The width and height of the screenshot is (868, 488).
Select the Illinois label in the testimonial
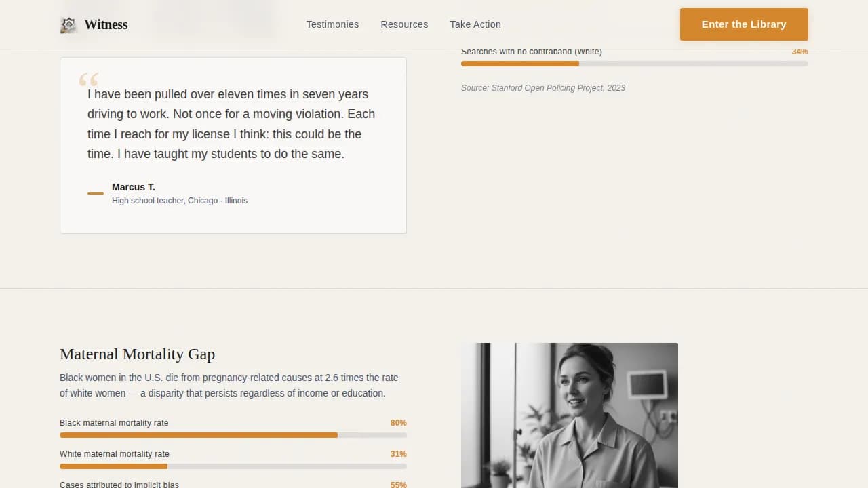(x=236, y=201)
